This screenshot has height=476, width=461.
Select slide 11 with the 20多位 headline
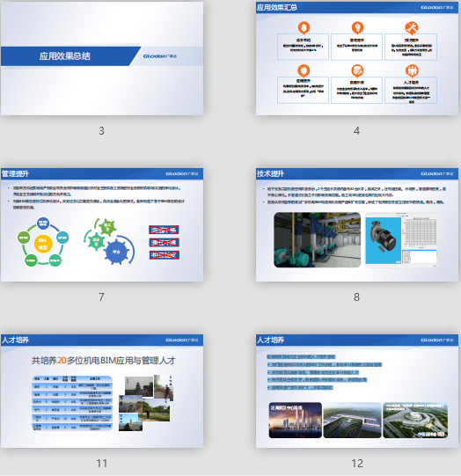pos(102,392)
